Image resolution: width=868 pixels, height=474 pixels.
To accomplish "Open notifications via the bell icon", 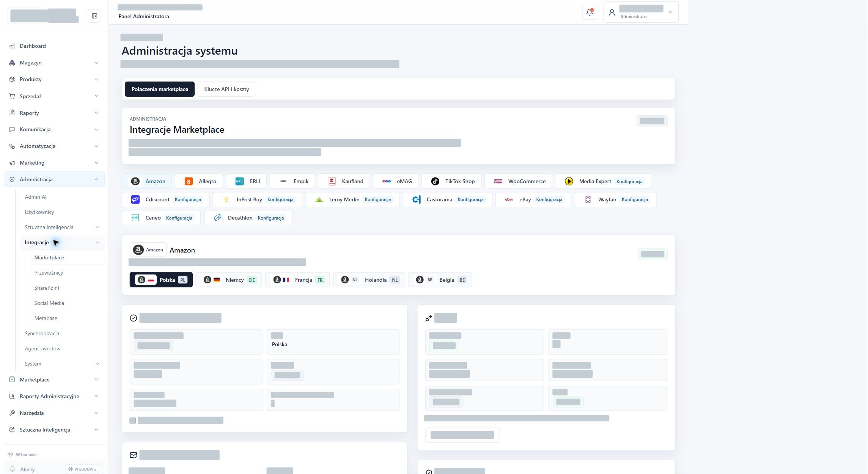I will pyautogui.click(x=590, y=12).
